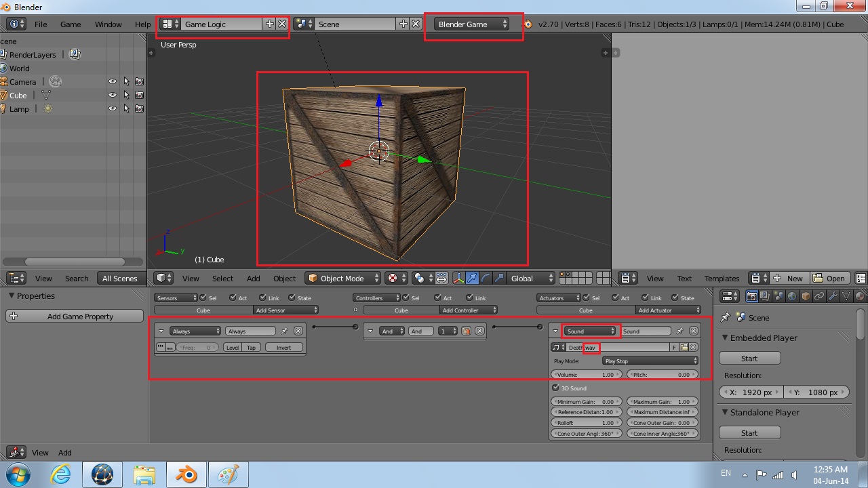Delete the And controller

479,331
